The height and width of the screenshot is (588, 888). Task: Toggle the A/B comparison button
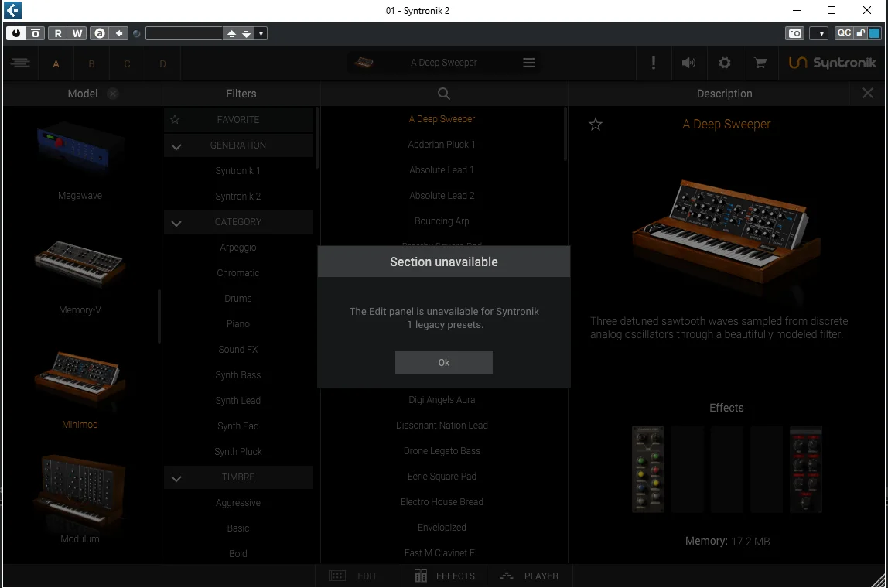[100, 33]
